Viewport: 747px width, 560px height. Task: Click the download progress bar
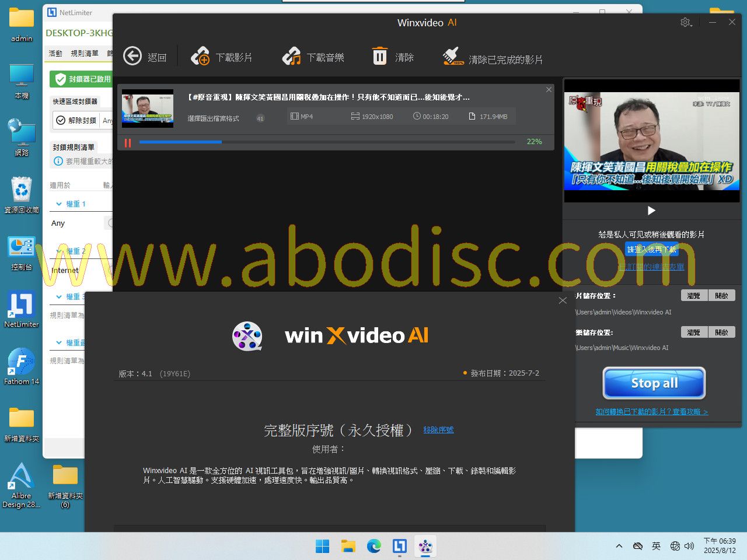(x=327, y=142)
